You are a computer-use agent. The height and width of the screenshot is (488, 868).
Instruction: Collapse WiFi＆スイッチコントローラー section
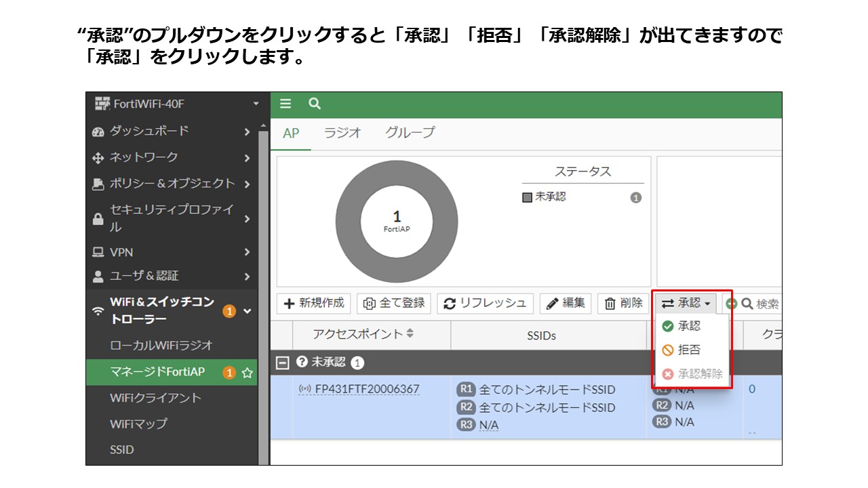pyautogui.click(x=172, y=310)
